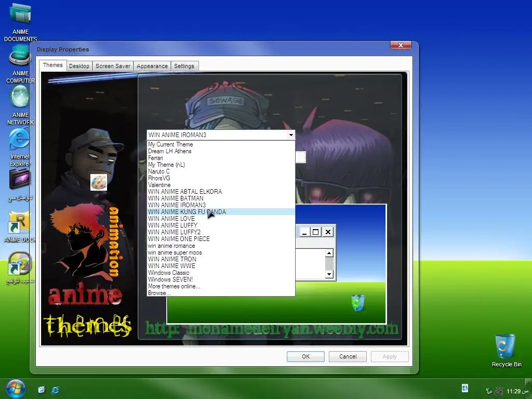Image resolution: width=532 pixels, height=399 pixels.
Task: Click the Browse... entry in theme list
Action: coord(221,293)
